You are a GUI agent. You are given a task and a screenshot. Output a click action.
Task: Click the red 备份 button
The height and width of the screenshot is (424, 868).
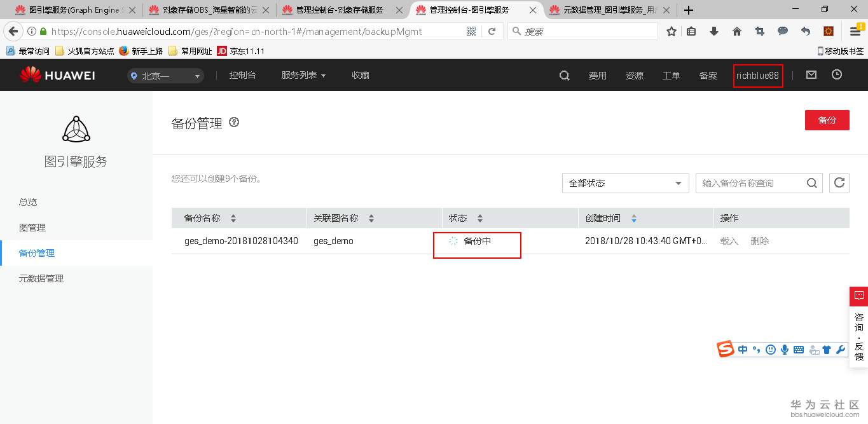(827, 120)
